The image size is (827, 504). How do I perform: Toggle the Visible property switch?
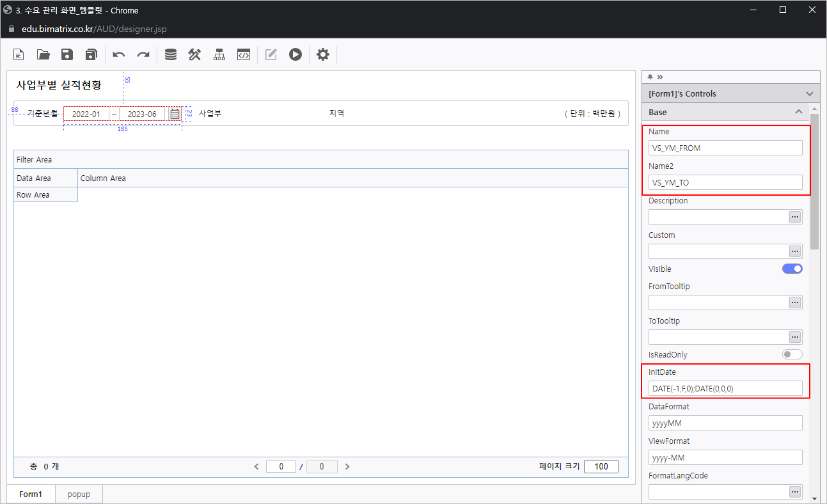click(x=792, y=269)
